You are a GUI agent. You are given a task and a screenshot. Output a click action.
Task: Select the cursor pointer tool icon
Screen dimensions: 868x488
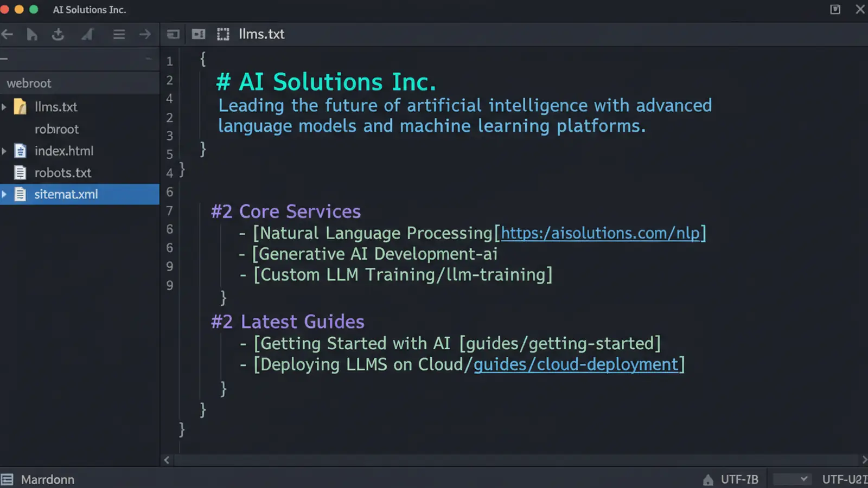[32, 35]
